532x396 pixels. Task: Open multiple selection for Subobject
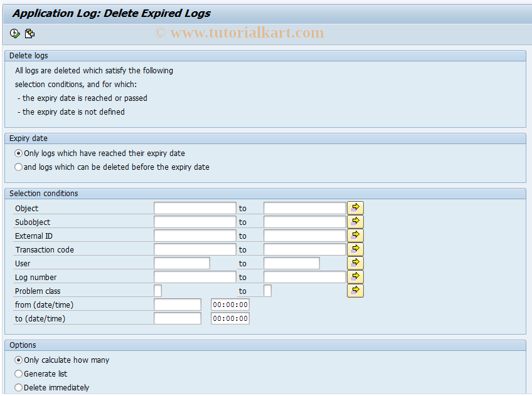(355, 221)
